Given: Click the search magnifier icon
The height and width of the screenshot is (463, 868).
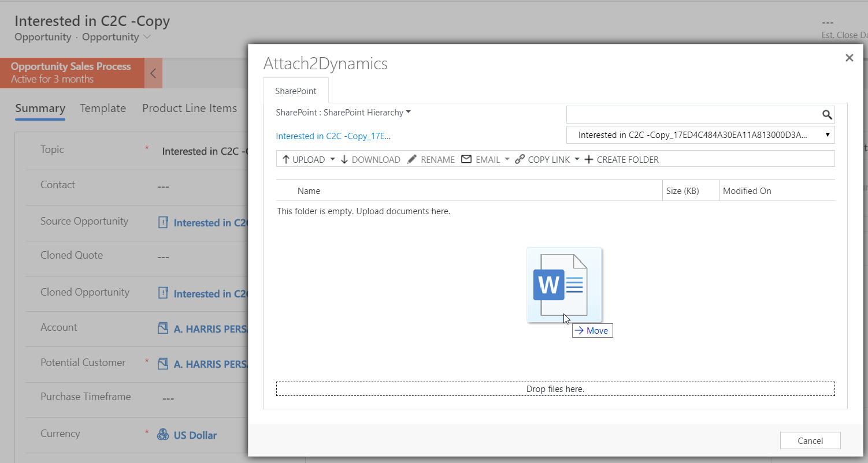Looking at the screenshot, I should coord(827,114).
